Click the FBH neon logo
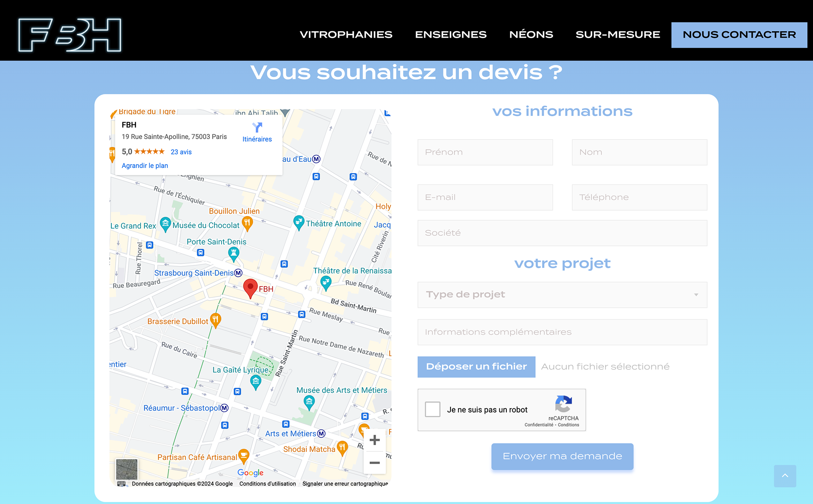813x504 pixels. pyautogui.click(x=70, y=35)
